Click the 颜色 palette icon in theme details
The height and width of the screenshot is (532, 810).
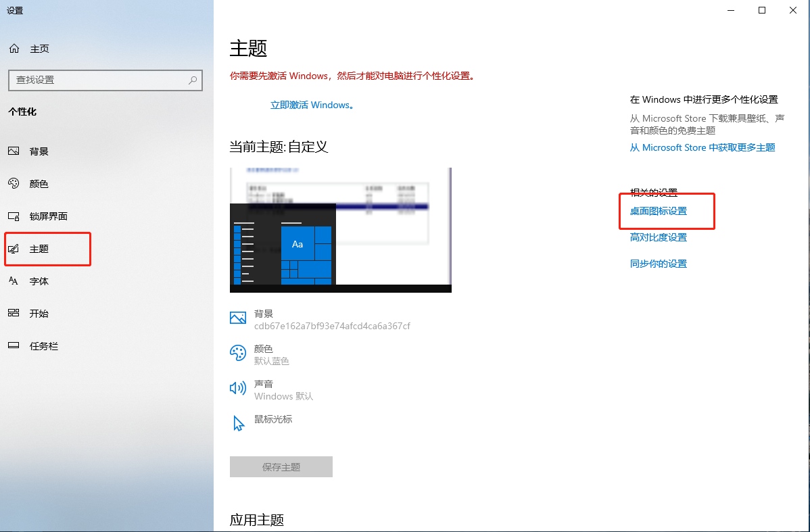click(239, 353)
